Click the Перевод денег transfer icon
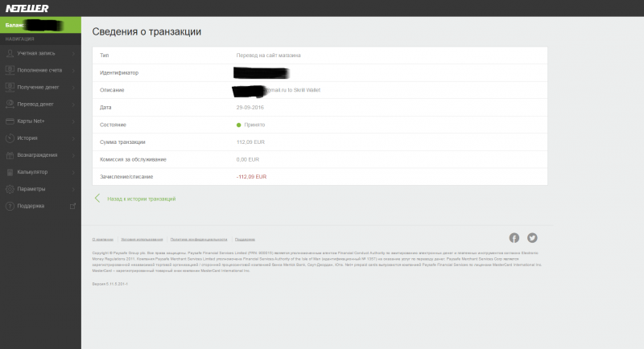The height and width of the screenshot is (349, 644). (9, 104)
